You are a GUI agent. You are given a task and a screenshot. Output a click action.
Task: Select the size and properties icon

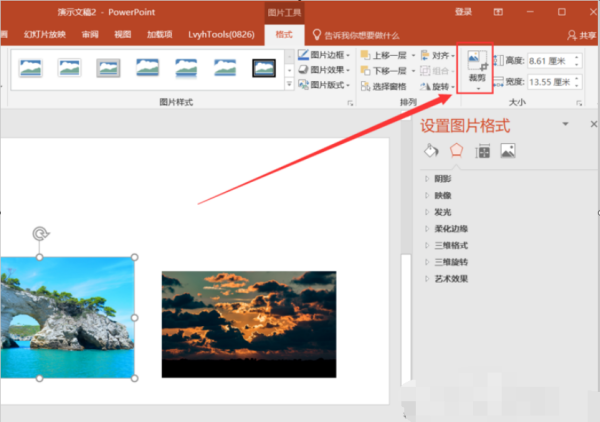[483, 151]
